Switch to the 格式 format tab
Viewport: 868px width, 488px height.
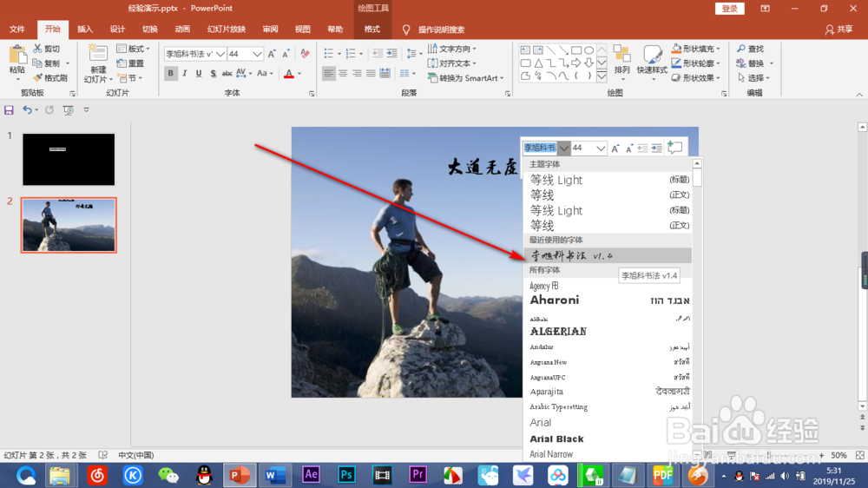[x=372, y=30]
